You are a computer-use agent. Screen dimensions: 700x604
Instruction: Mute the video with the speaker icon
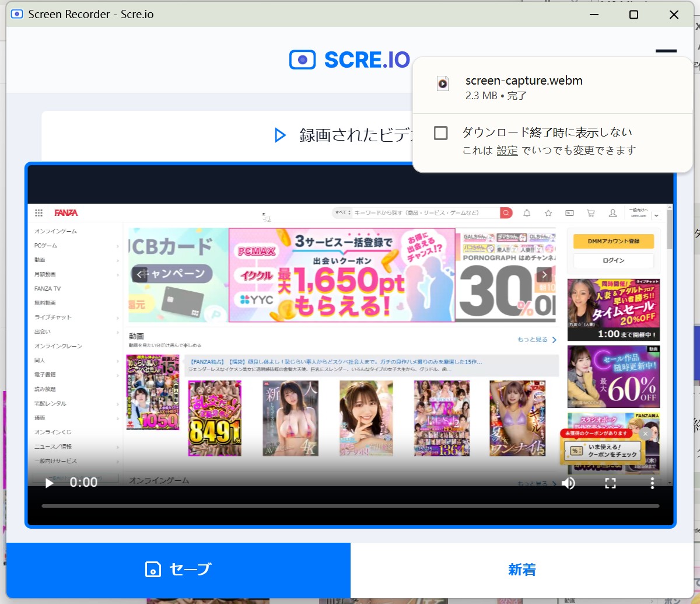(x=568, y=483)
